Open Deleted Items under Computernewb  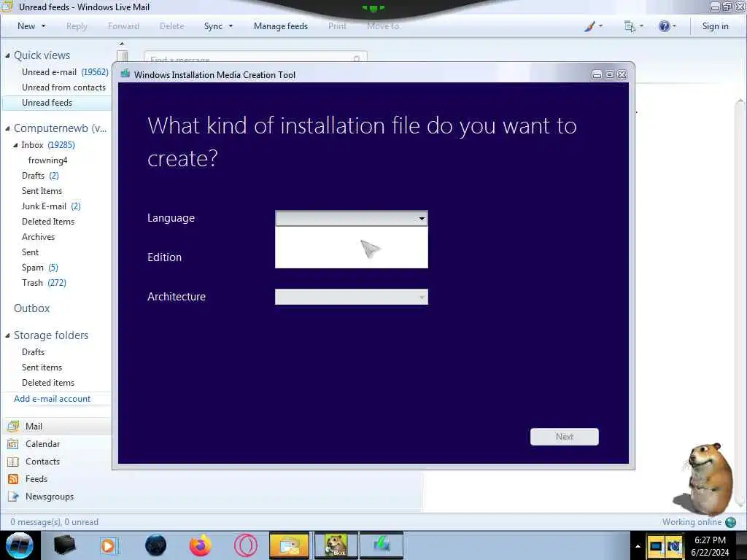tap(48, 222)
